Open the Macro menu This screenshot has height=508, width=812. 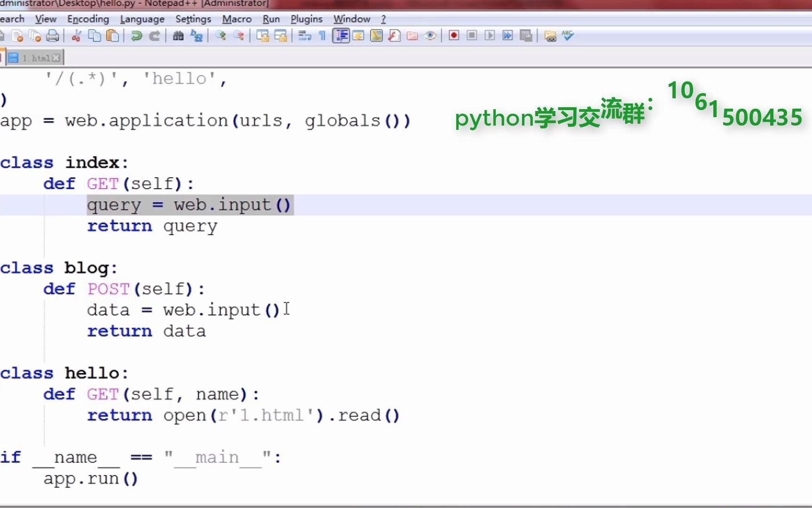(237, 19)
